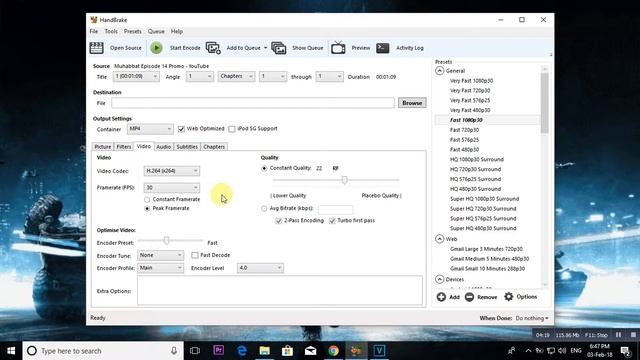Open the Container MP4 dropdown
This screenshot has height=360, width=640.
[150, 129]
